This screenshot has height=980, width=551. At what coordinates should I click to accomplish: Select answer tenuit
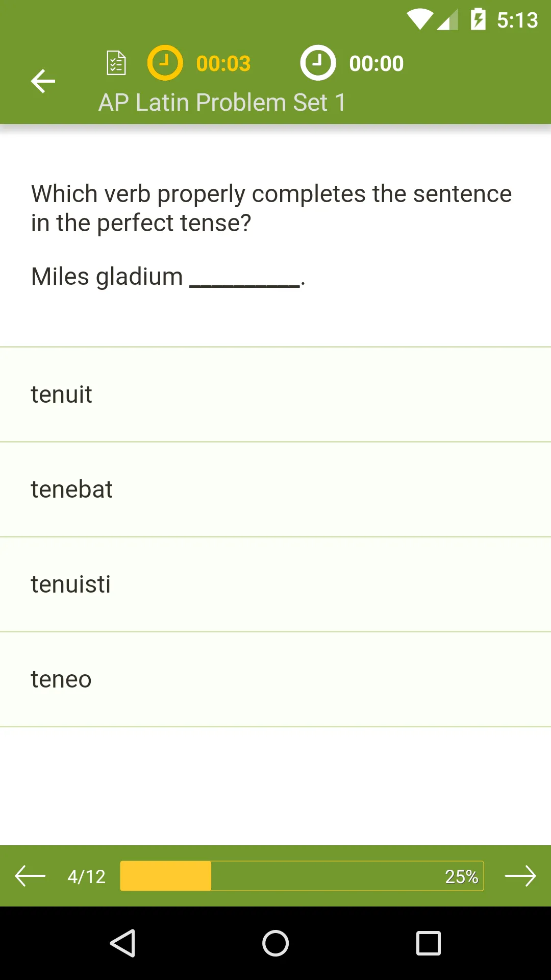pyautogui.click(x=275, y=395)
